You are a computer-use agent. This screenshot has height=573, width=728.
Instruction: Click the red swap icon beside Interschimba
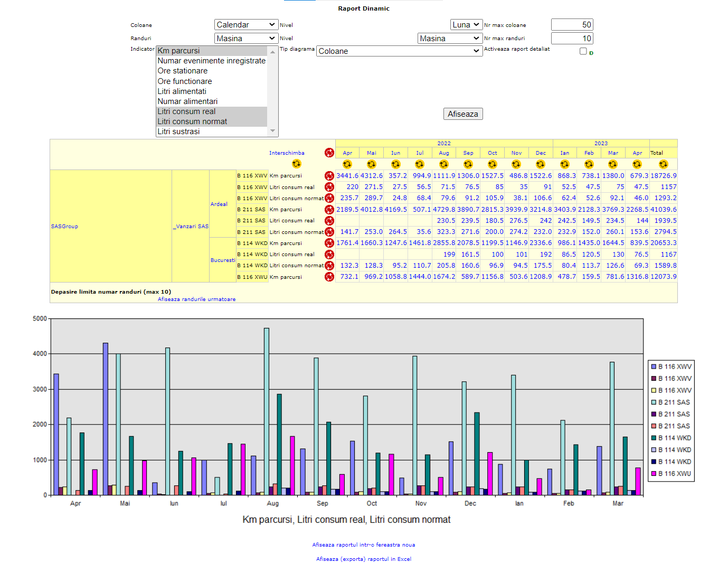pyautogui.click(x=329, y=153)
